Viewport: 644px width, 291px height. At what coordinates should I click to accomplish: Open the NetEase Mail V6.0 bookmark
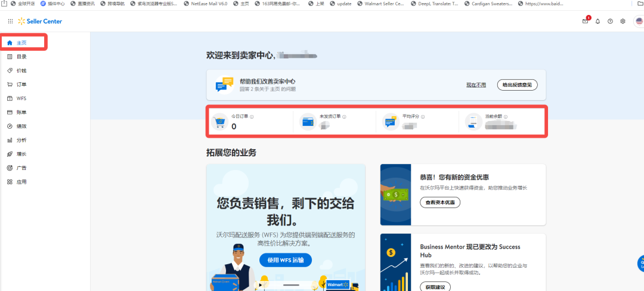pyautogui.click(x=206, y=4)
